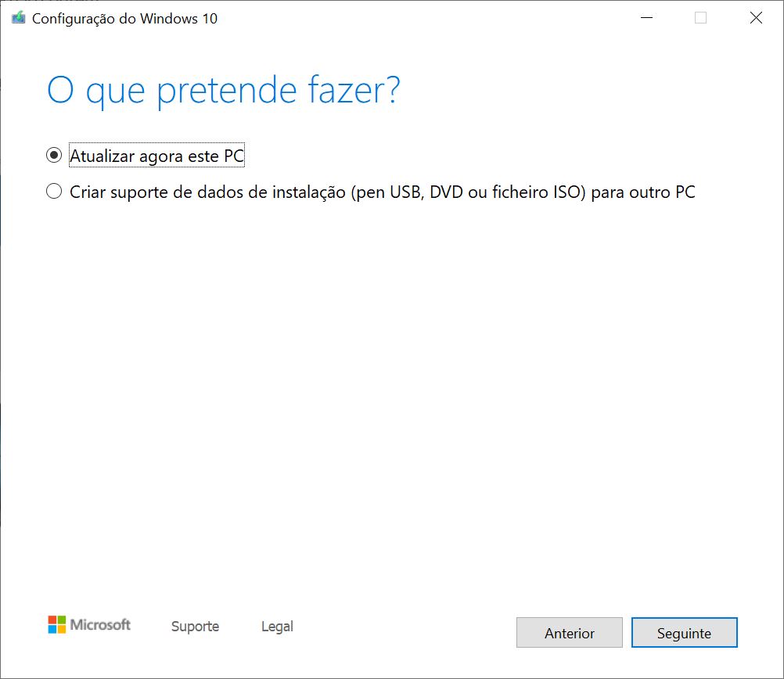
Task: Click the 'Configuração do Windows 10' title text
Action: [124, 19]
